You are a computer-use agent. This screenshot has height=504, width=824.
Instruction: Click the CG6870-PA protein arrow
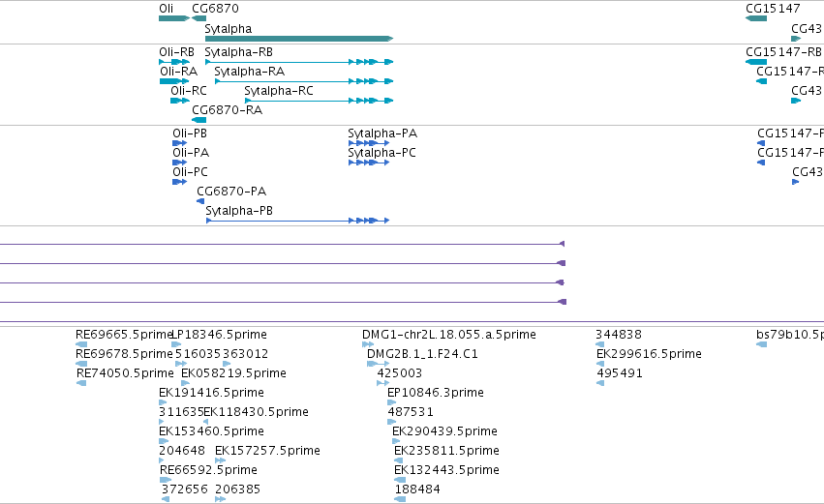[x=200, y=201]
